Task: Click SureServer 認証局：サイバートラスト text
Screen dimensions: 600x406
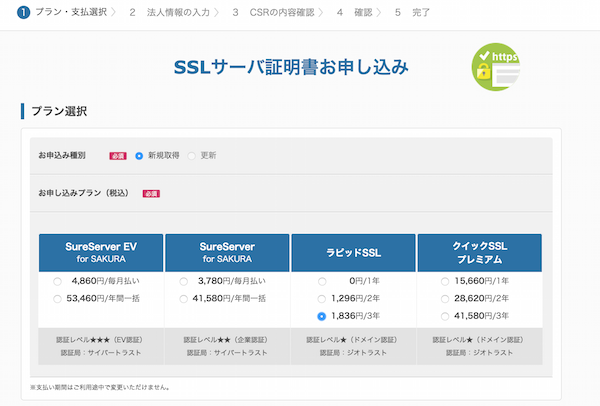Action: tap(227, 353)
